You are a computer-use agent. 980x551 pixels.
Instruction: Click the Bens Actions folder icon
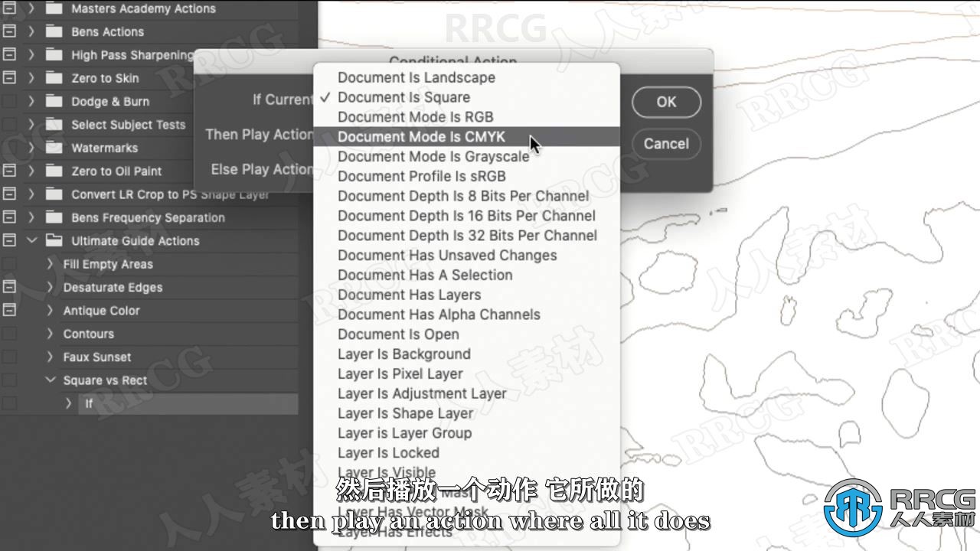pyautogui.click(x=54, y=32)
